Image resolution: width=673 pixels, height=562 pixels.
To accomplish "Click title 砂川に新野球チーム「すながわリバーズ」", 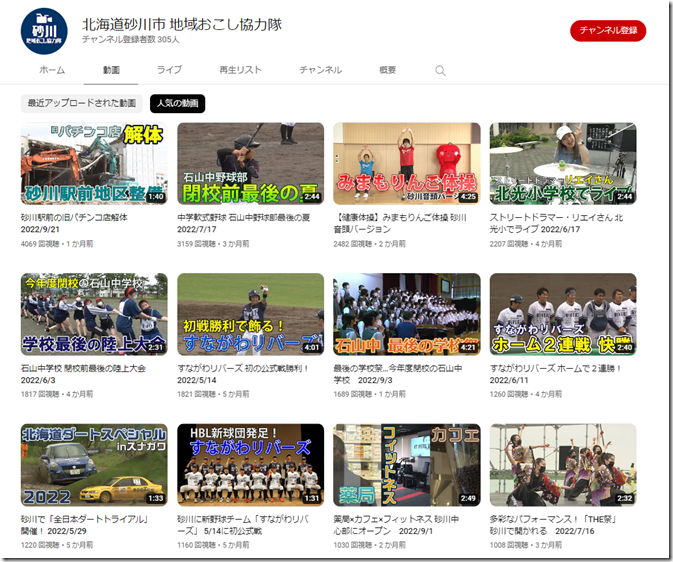I will coord(243,525).
